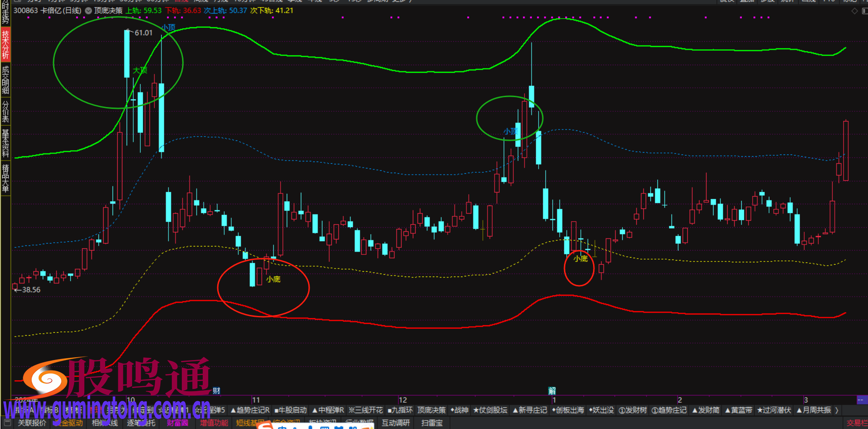Open the 成交明细 sidebar tab
868x429 pixels.
[x=5, y=80]
